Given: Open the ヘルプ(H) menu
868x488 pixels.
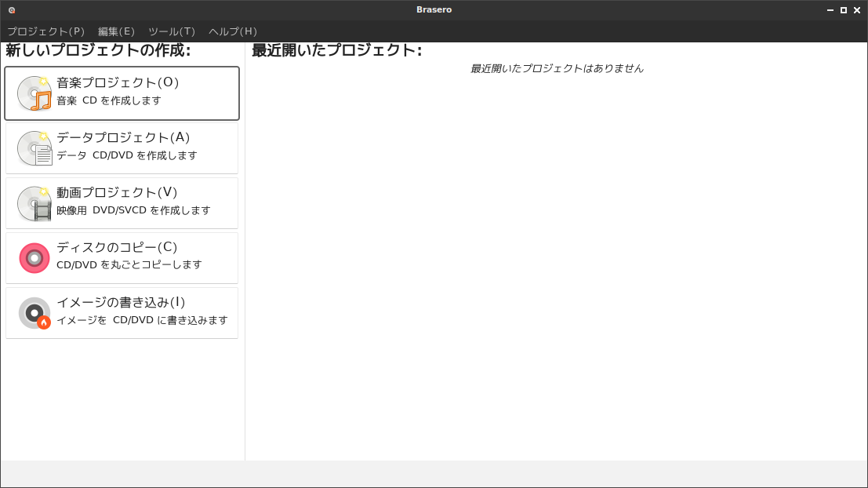Looking at the screenshot, I should click(x=233, y=31).
